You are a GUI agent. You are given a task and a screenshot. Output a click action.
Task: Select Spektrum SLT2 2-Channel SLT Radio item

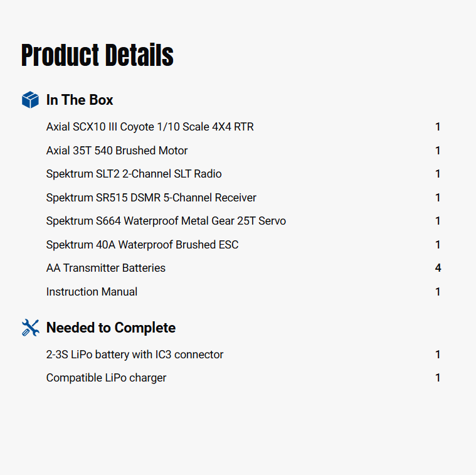pos(134,174)
